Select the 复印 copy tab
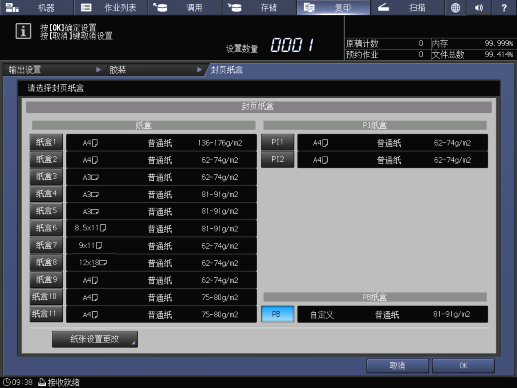Image resolution: width=517 pixels, height=388 pixels. click(333, 7)
